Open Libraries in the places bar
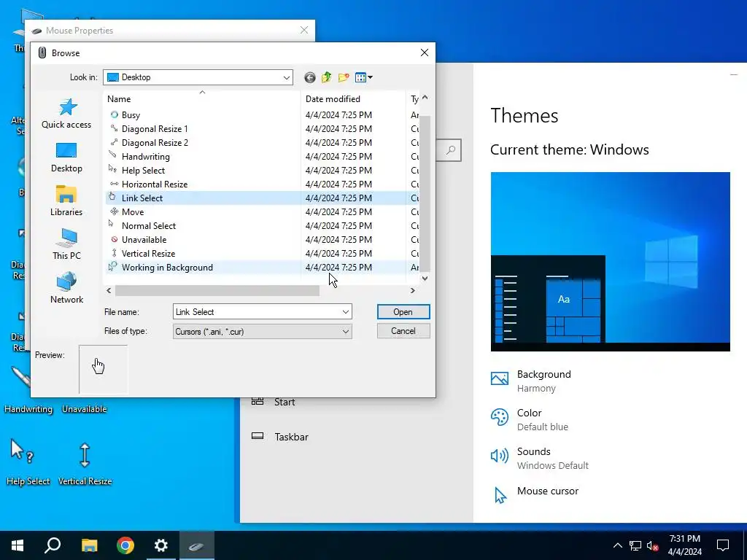Screen dimensions: 747x560 click(x=66, y=201)
